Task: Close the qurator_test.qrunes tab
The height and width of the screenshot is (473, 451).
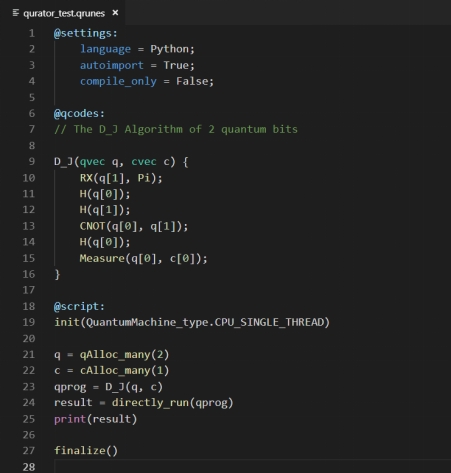Action: coord(115,13)
